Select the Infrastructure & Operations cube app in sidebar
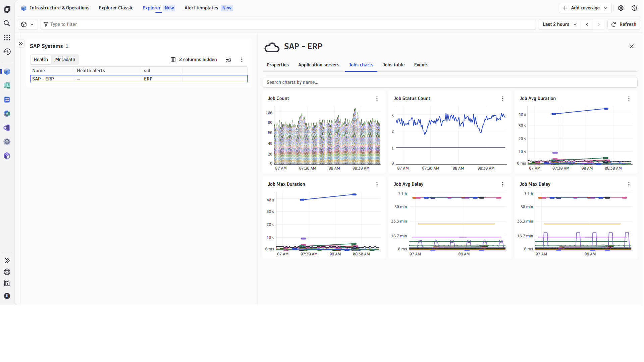Viewport: 644px width, 362px height. 7,72
